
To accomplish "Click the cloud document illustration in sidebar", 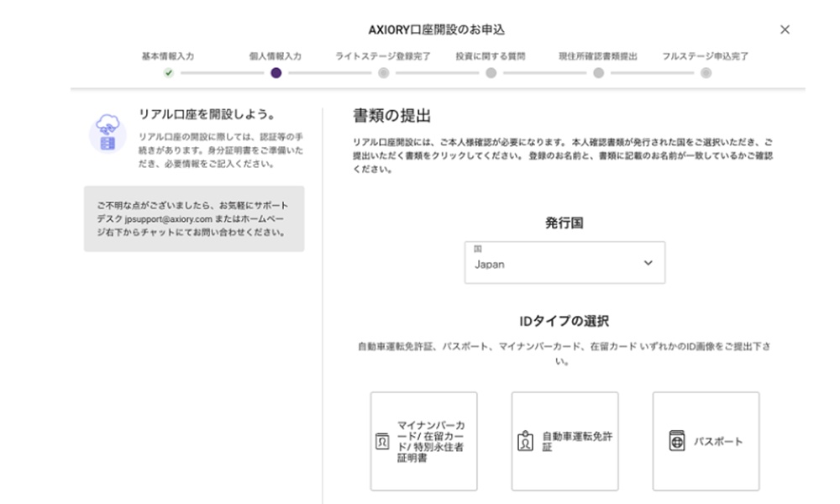I will click(108, 134).
